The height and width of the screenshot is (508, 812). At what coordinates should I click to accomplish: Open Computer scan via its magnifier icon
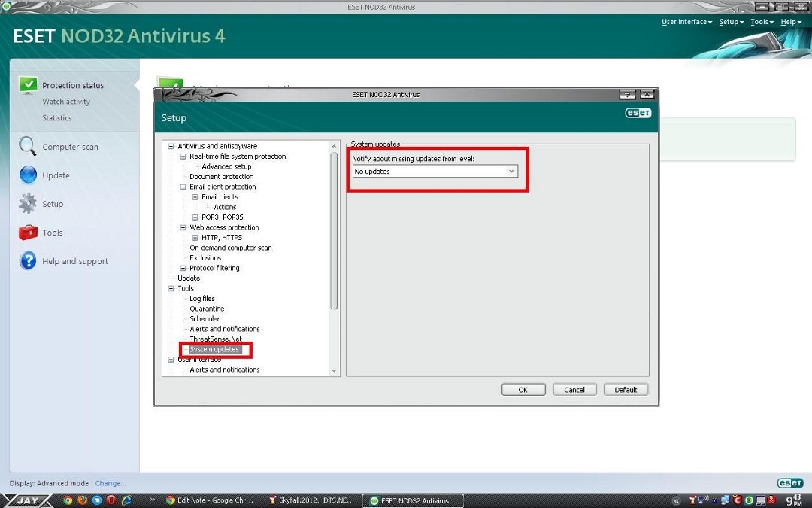pos(28,147)
